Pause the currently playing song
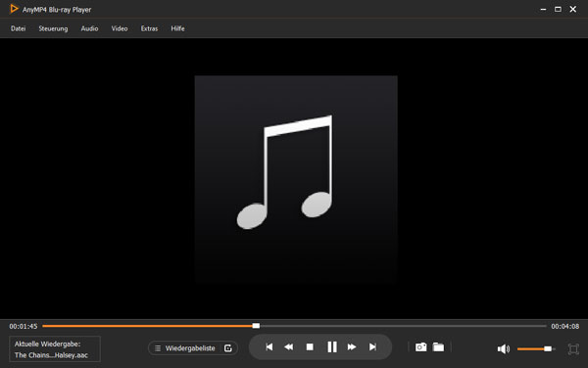The image size is (588, 368). 332,347
